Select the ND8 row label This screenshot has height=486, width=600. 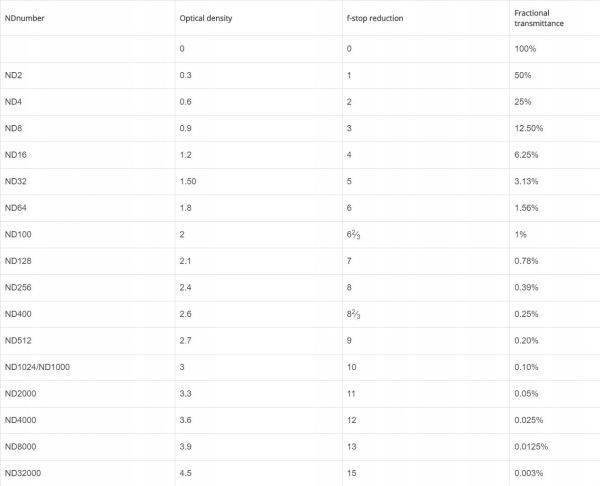(x=13, y=128)
